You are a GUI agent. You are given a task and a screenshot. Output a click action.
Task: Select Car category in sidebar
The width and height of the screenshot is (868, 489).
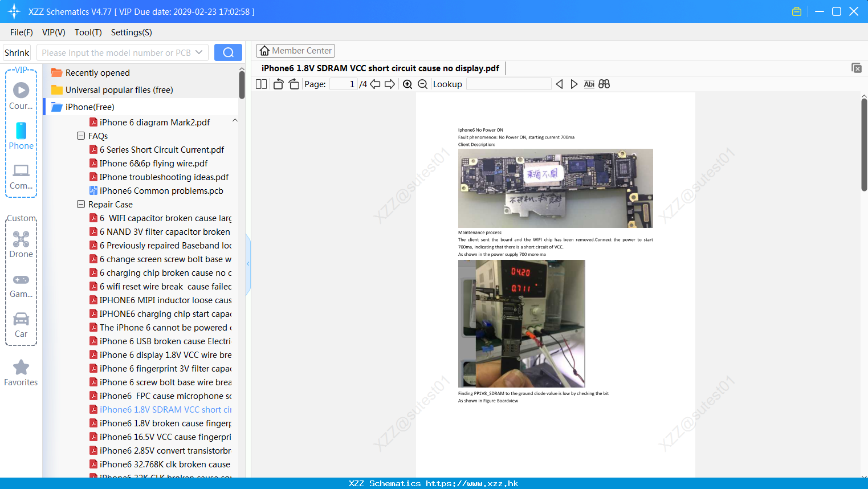pos(21,325)
